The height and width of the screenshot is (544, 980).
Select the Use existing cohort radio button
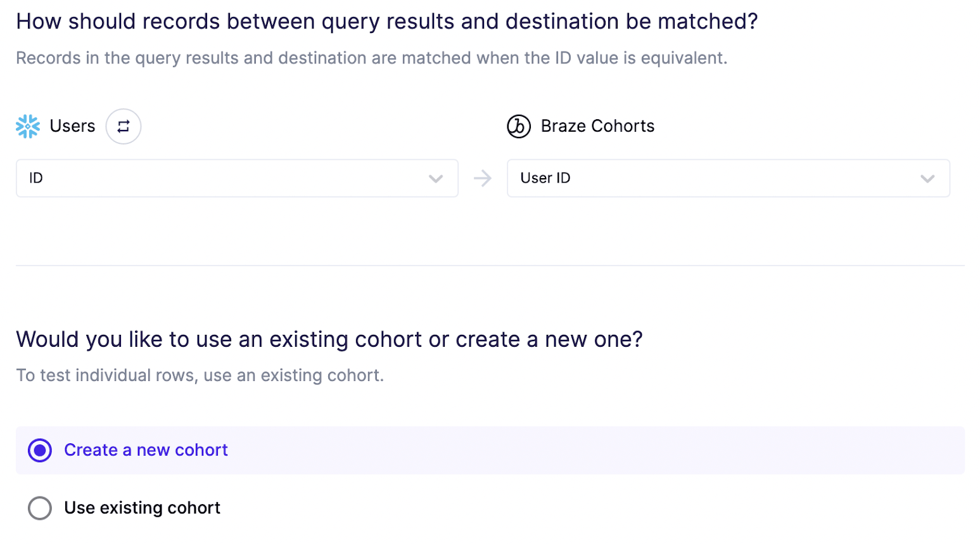click(x=40, y=508)
